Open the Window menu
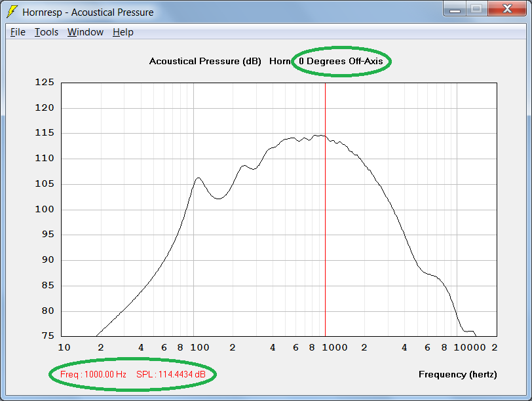This screenshot has width=532, height=401. (85, 32)
